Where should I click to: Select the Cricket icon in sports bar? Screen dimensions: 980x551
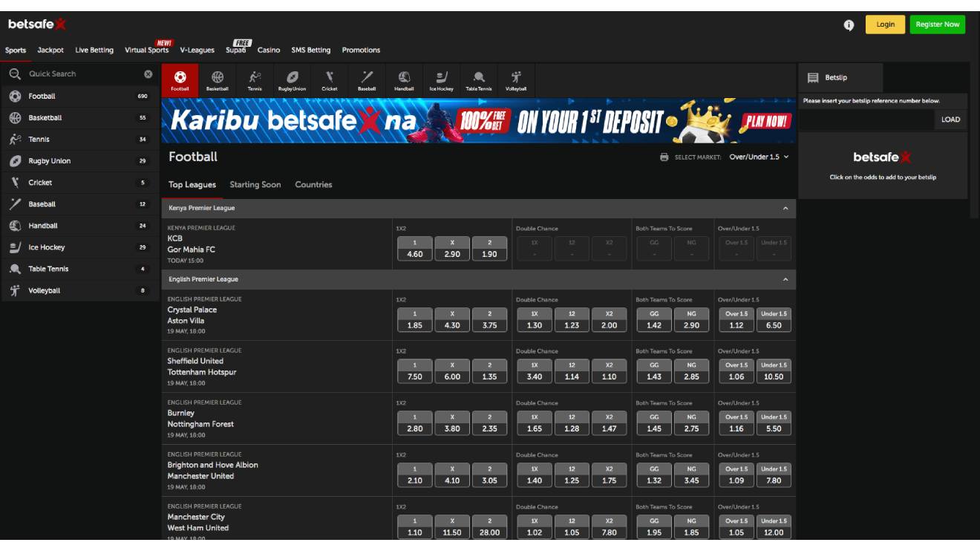tap(330, 80)
